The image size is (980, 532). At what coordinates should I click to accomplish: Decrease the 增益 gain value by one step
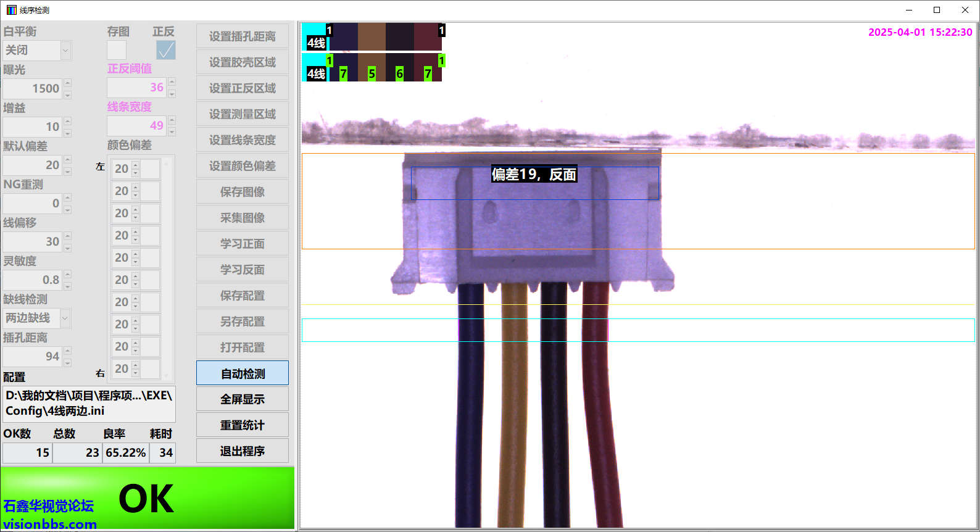click(68, 133)
